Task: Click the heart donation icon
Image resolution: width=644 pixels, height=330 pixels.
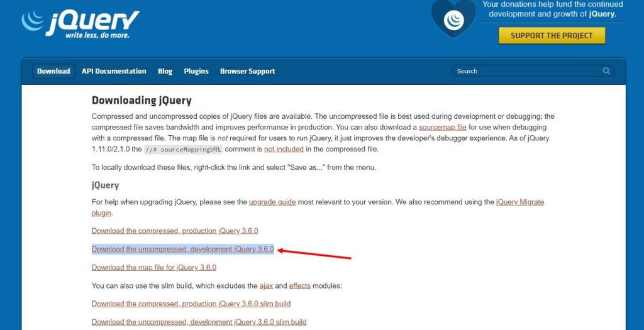Action: (453, 19)
